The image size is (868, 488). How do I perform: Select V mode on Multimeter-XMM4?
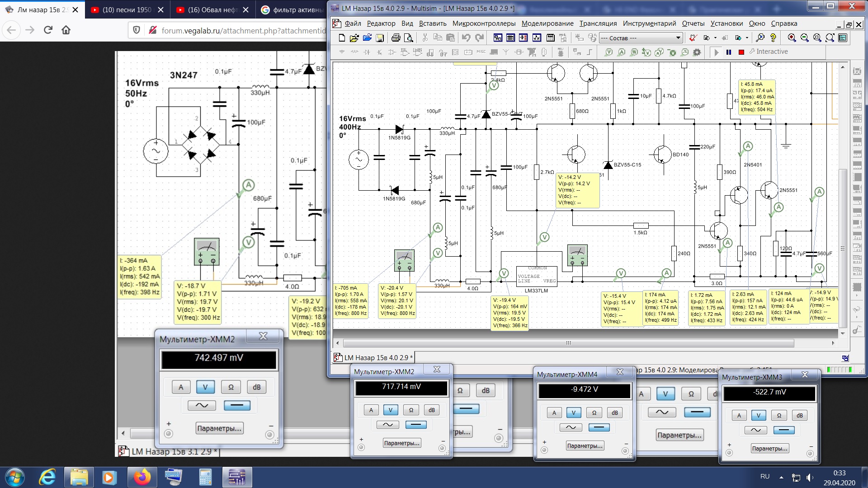573,413
